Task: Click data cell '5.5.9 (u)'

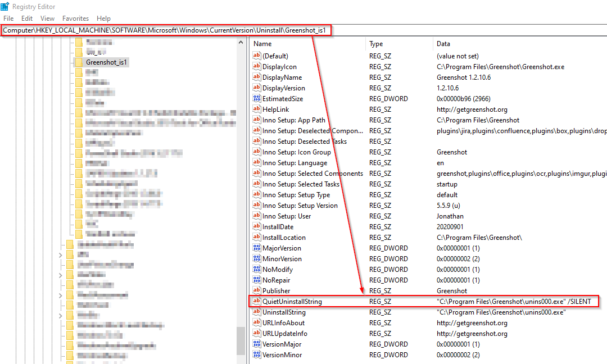Action: tap(449, 206)
